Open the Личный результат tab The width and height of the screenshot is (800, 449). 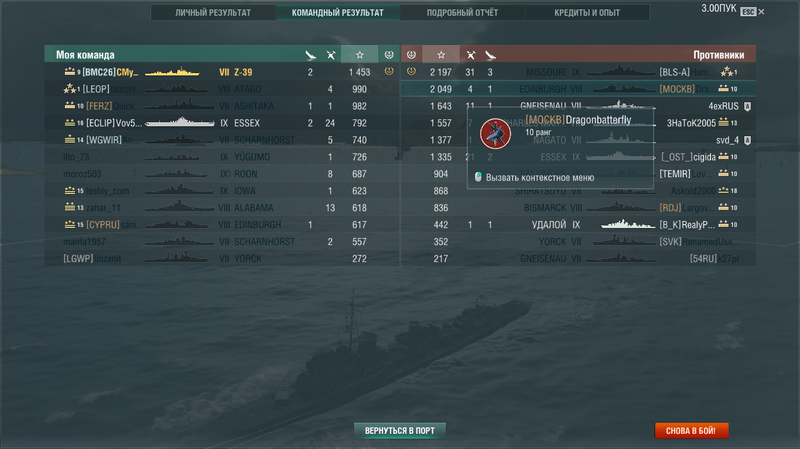point(213,13)
